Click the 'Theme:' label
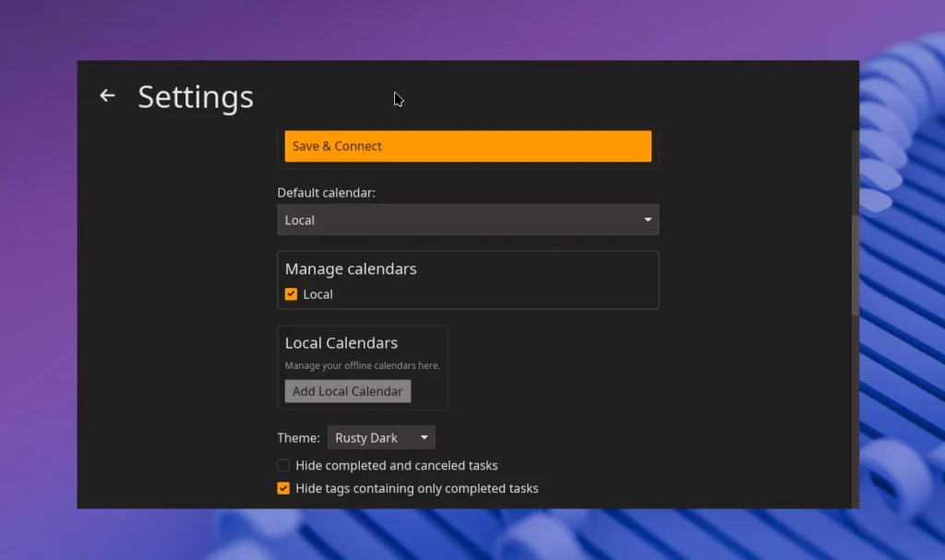The image size is (945, 560). click(x=298, y=438)
